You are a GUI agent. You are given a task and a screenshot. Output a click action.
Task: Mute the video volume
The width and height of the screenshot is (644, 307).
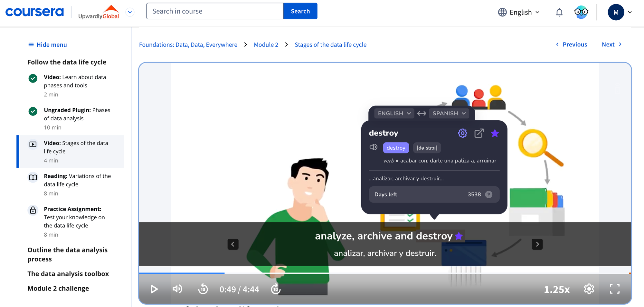pyautogui.click(x=177, y=289)
